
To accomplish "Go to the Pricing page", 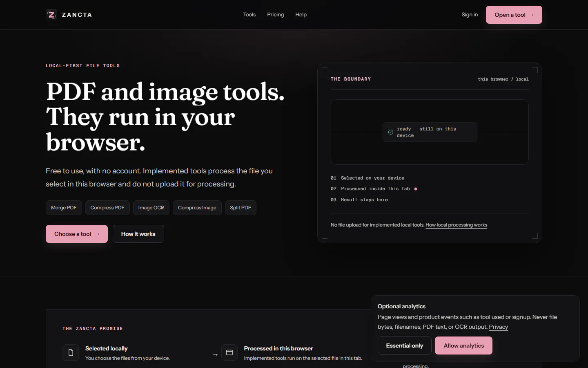I will [276, 15].
